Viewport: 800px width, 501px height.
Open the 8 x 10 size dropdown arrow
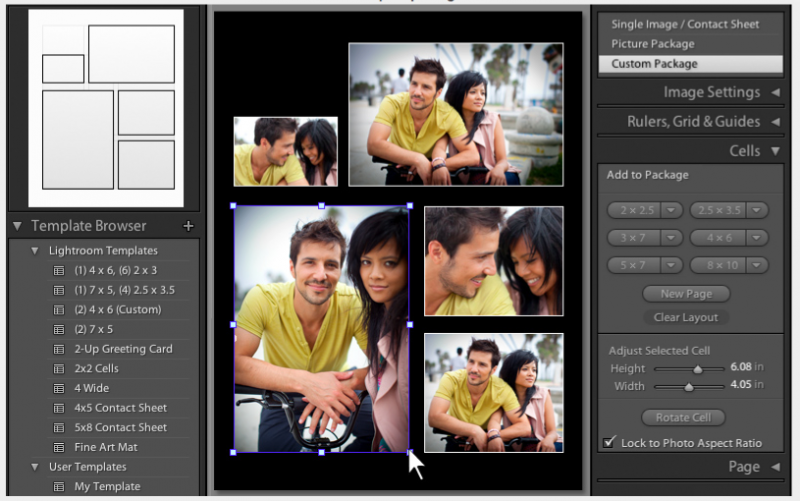point(757,265)
